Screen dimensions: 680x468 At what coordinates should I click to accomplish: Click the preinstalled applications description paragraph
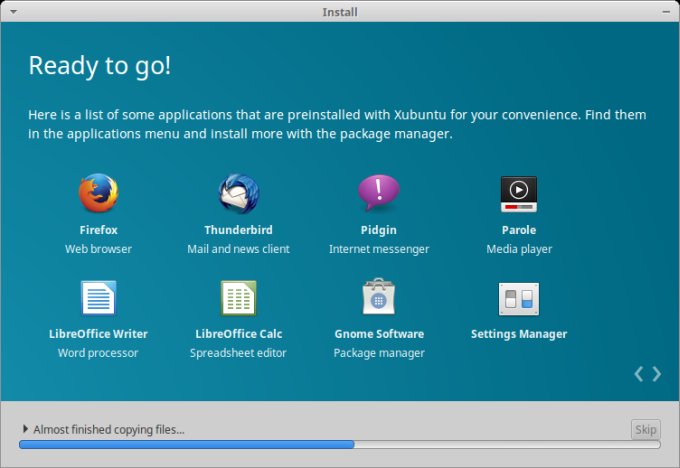tap(337, 124)
